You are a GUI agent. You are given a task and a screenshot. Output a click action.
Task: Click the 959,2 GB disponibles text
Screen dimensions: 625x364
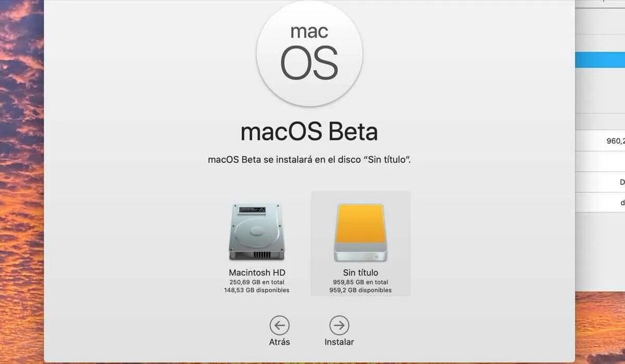point(360,290)
